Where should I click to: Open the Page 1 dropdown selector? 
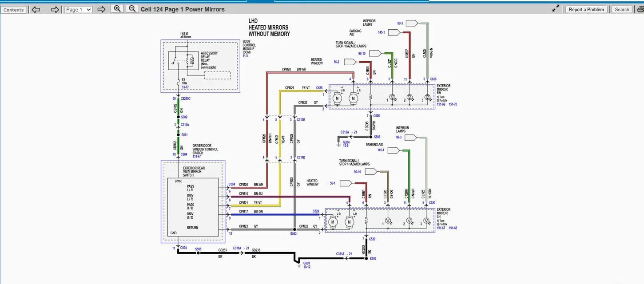coord(79,9)
